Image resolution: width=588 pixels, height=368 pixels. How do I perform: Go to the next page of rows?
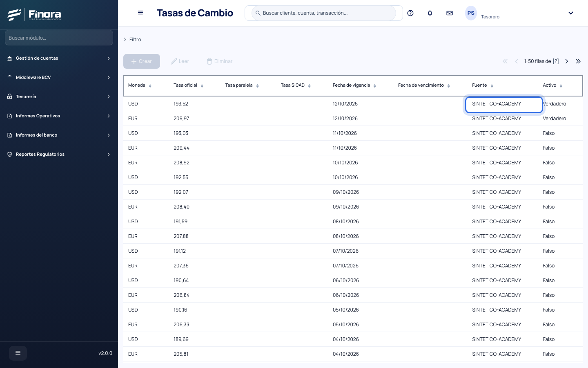coord(567,61)
